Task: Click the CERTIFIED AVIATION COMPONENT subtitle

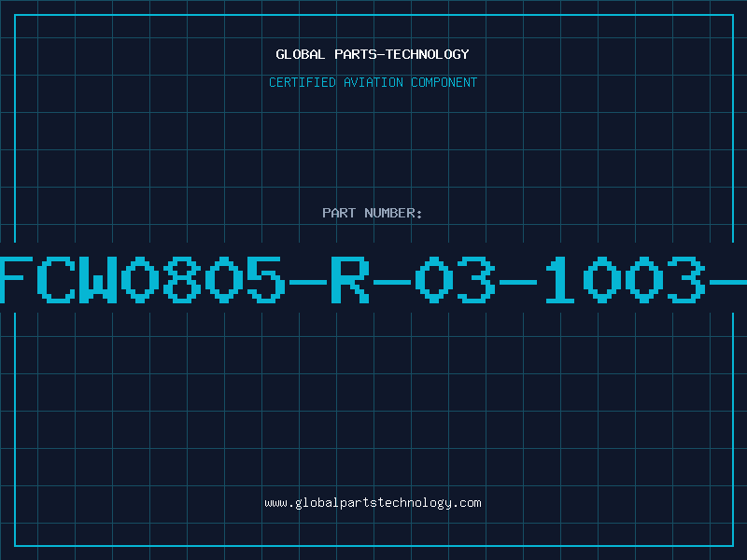Action: tap(373, 82)
